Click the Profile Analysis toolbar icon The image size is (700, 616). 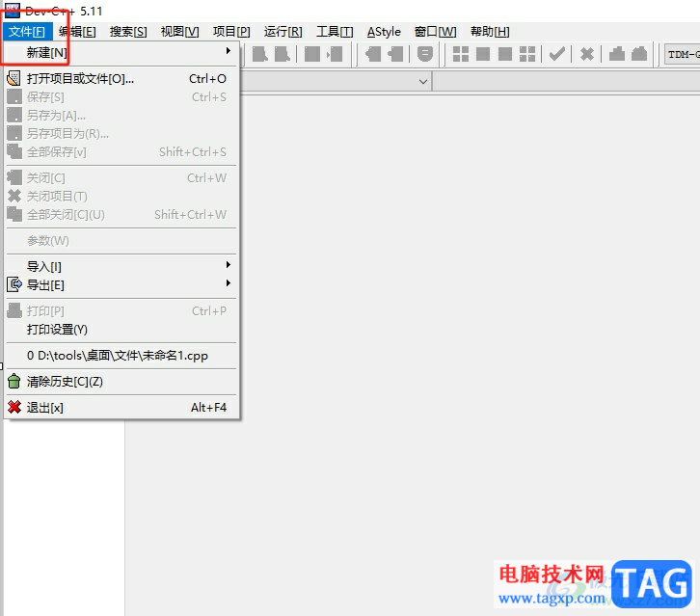click(617, 54)
